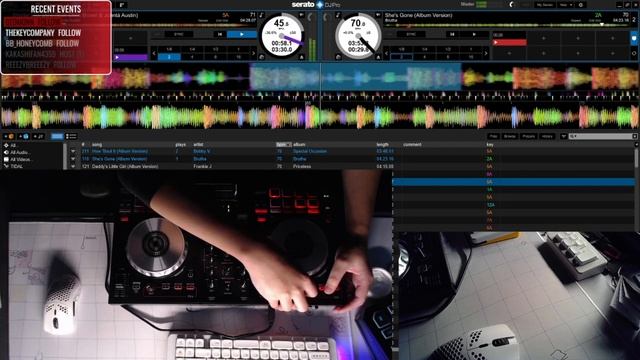Add a new crate
The height and width of the screenshot is (360, 640).
click(x=9, y=136)
